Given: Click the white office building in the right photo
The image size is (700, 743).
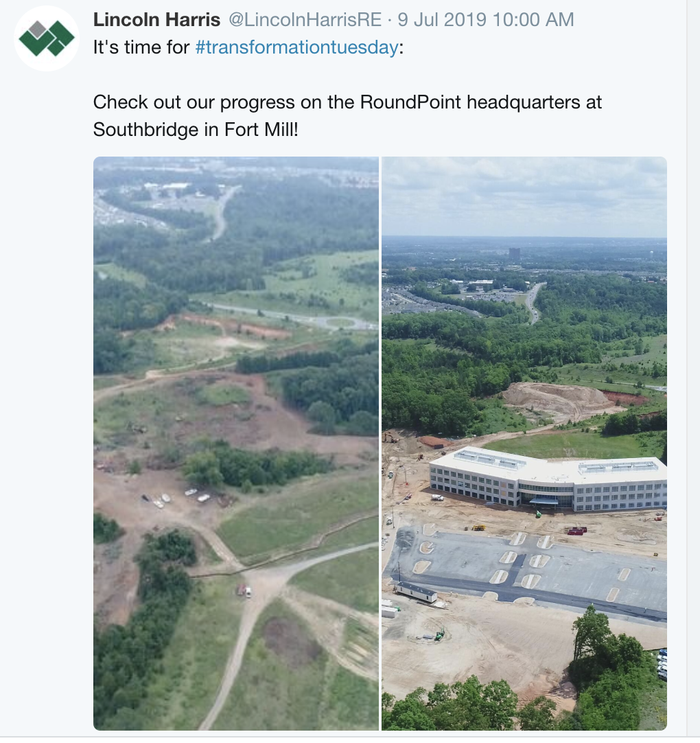Looking at the screenshot, I should [x=549, y=481].
